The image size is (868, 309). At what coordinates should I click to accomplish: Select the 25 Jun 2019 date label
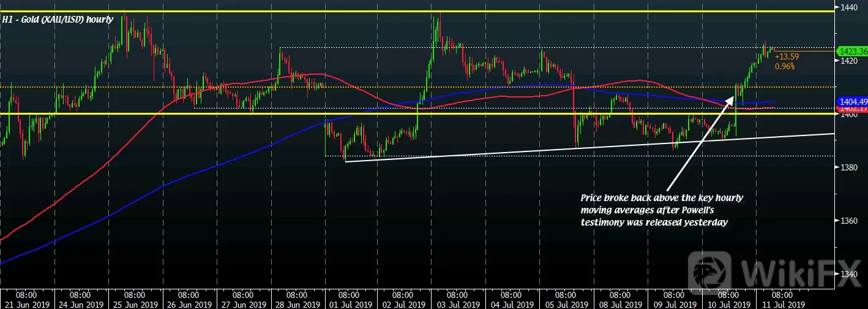[134, 303]
